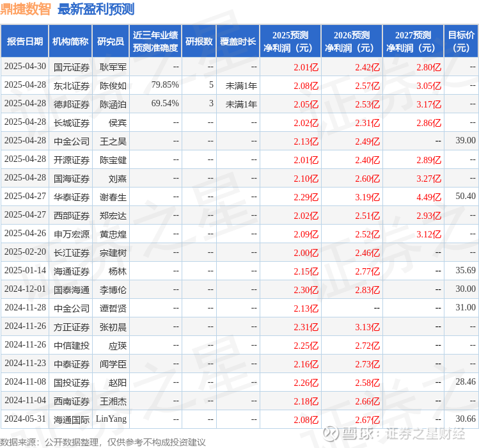Select the 西南证券 institution cell
The width and height of the screenshot is (479, 448).
click(x=72, y=401)
